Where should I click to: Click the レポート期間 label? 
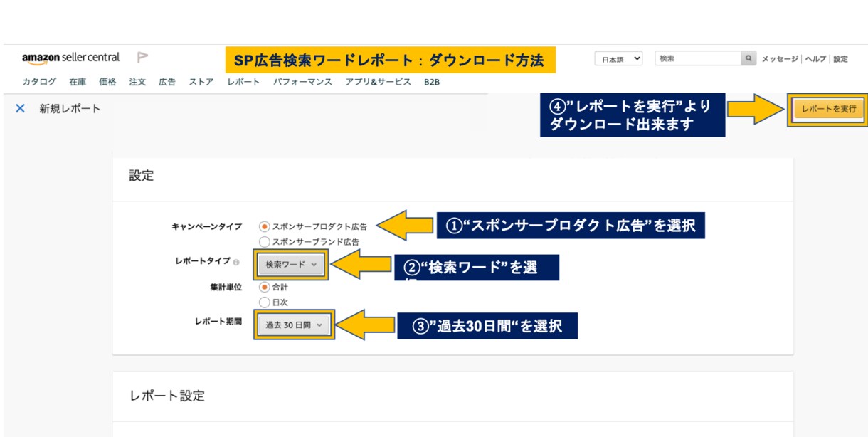[x=218, y=321]
